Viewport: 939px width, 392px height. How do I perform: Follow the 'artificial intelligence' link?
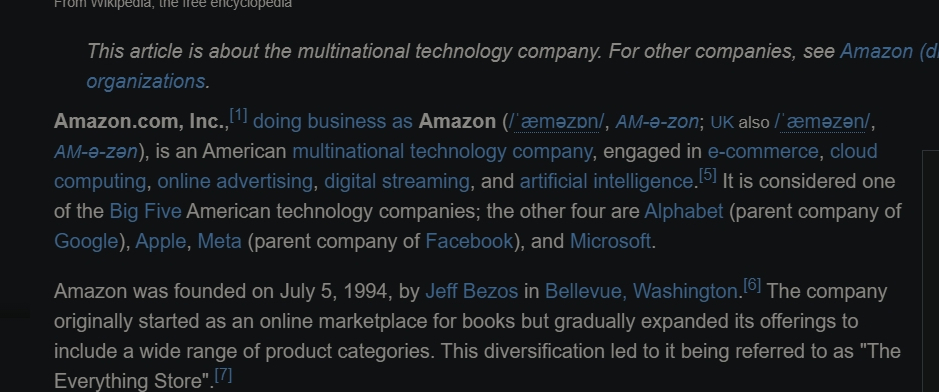[x=606, y=182]
